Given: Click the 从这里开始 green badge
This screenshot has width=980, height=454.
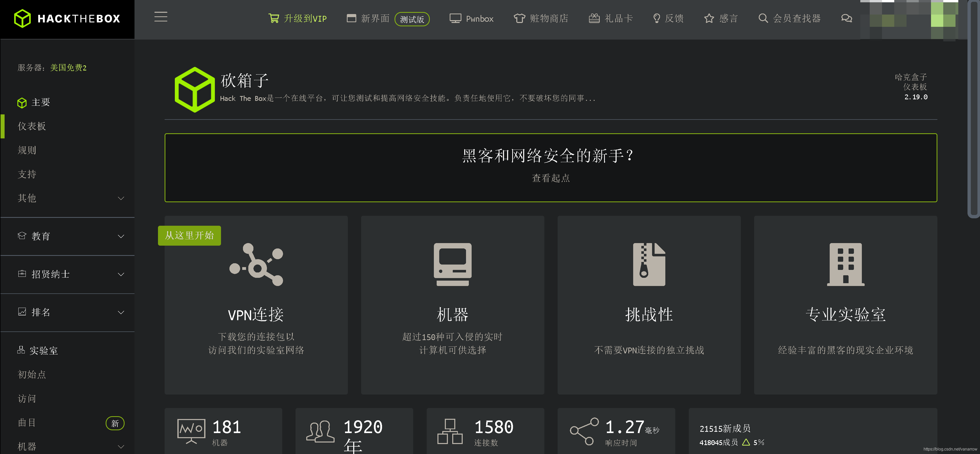Looking at the screenshot, I should [x=189, y=236].
